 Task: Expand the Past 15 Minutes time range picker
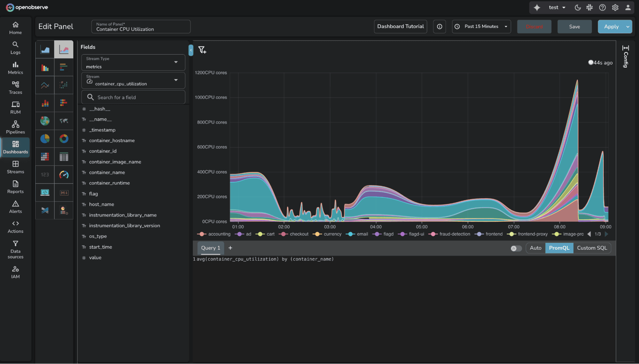pyautogui.click(x=481, y=27)
